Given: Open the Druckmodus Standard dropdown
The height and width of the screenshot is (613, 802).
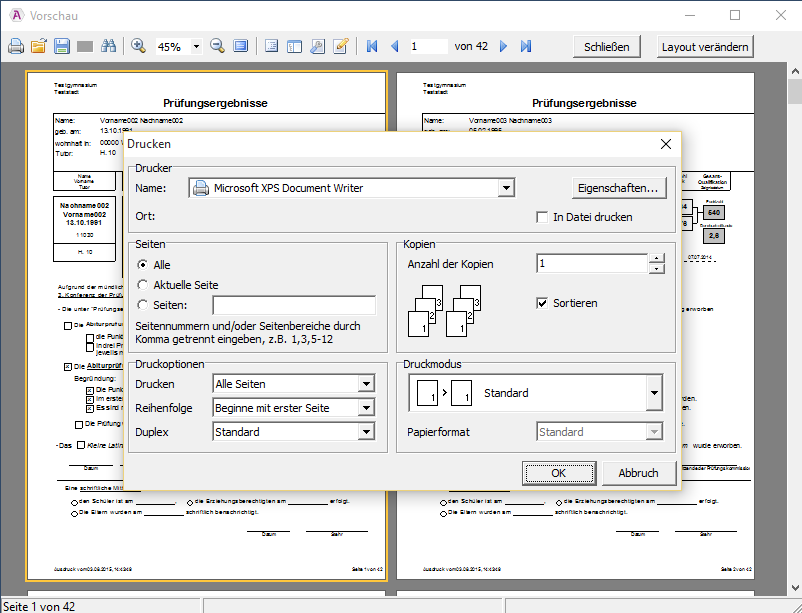Looking at the screenshot, I should tap(653, 393).
